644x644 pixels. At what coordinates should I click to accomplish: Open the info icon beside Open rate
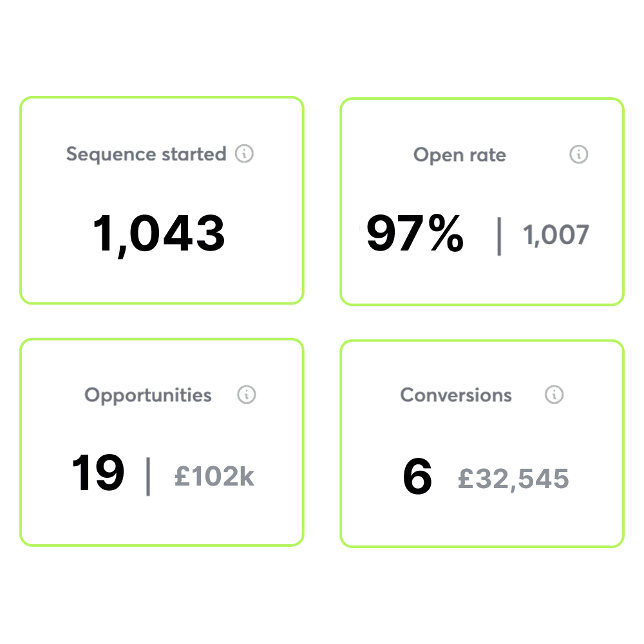pos(579,155)
